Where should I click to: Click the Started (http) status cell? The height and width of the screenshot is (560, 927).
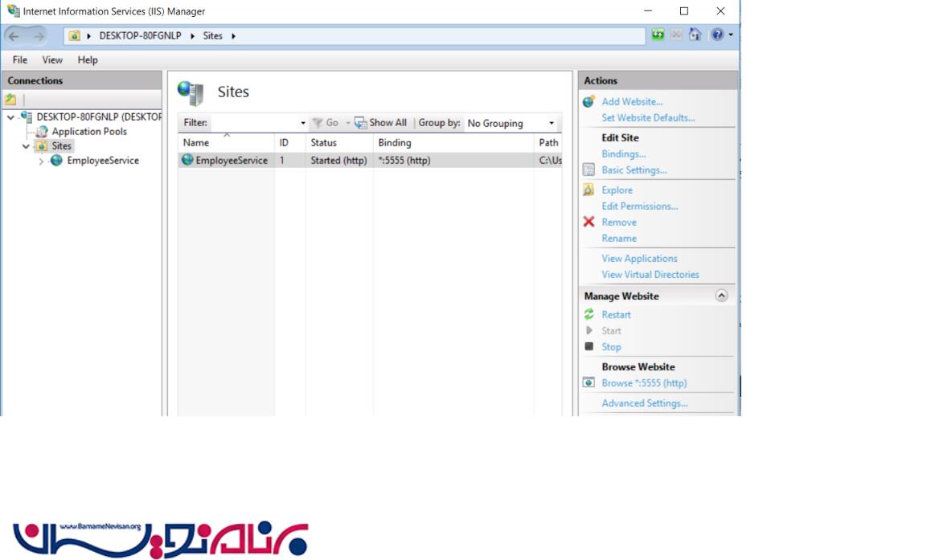pos(338,160)
